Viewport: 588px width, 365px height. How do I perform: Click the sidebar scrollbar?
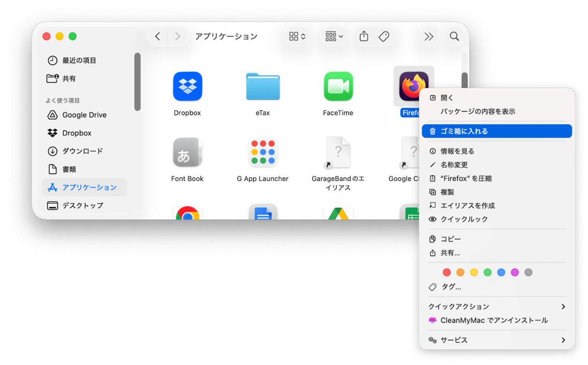point(137,82)
